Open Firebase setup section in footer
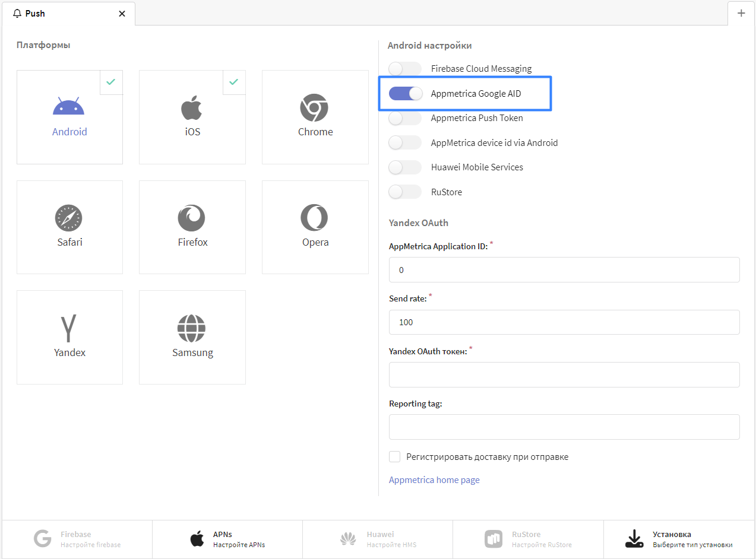 point(77,539)
